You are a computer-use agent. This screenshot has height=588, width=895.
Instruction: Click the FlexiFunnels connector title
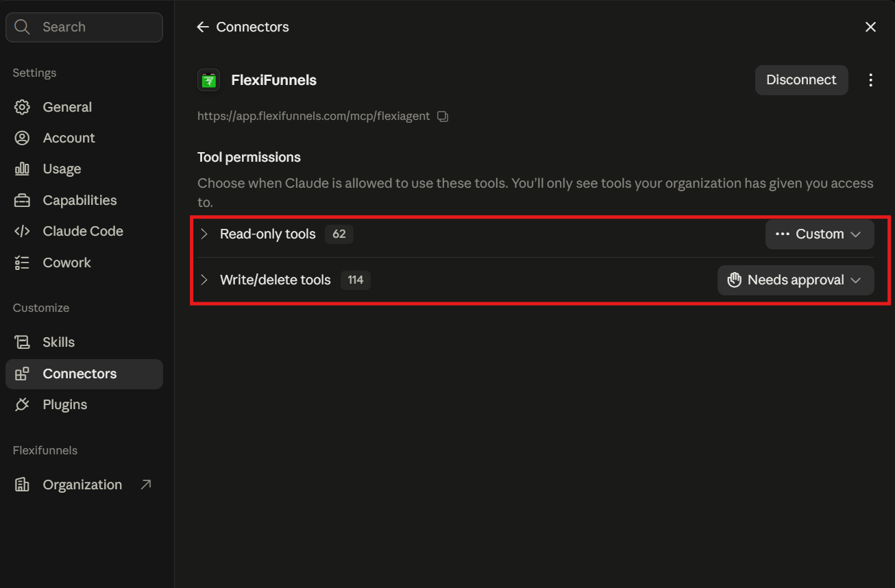pos(274,80)
